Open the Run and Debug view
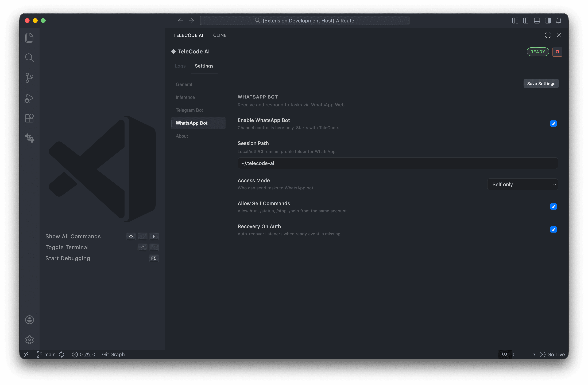The width and height of the screenshot is (588, 385). click(x=29, y=98)
